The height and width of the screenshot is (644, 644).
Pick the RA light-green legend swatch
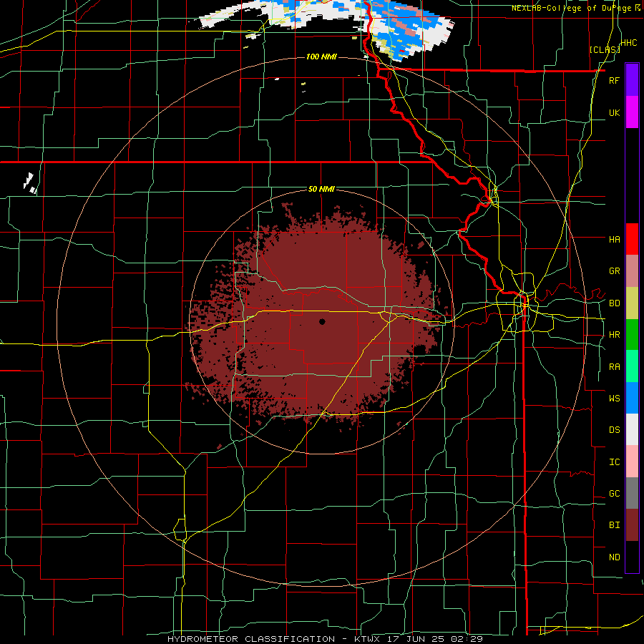(632, 366)
